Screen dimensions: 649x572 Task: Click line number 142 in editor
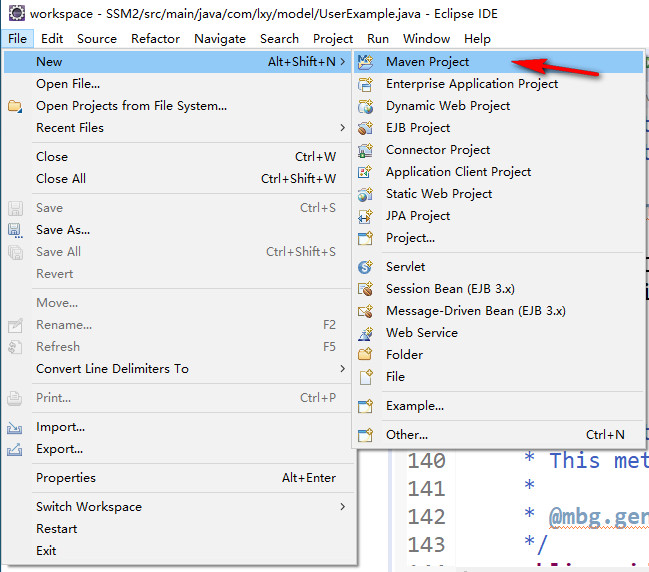426,517
